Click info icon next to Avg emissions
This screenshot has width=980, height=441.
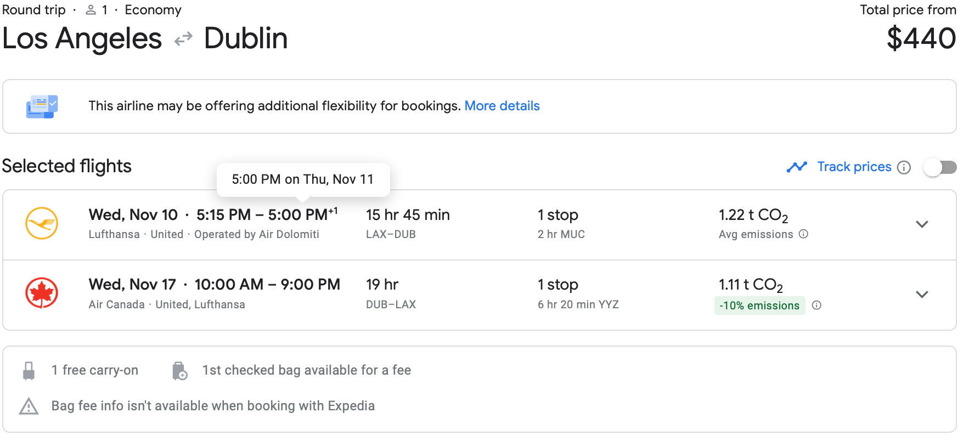click(803, 234)
